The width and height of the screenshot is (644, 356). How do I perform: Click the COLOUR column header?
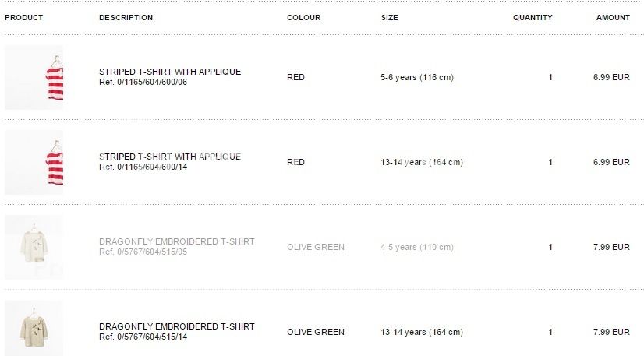coord(303,18)
